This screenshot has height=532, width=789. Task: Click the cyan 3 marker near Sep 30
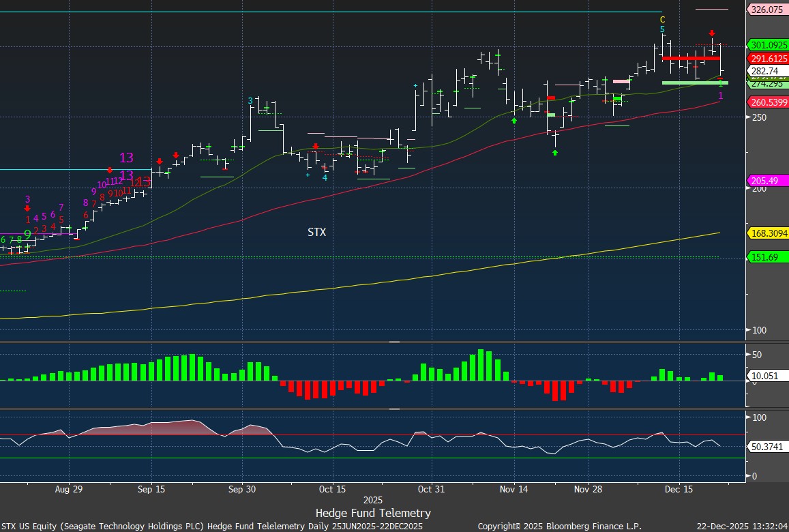pos(250,101)
